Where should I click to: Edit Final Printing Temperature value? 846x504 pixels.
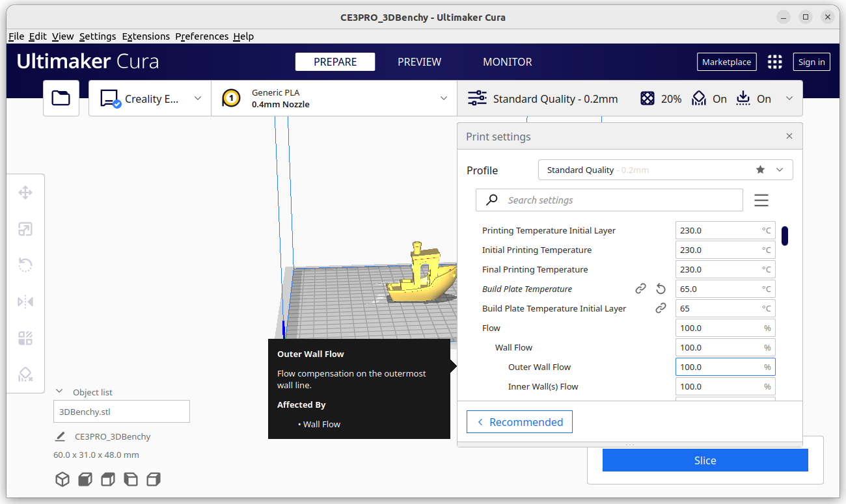726,269
